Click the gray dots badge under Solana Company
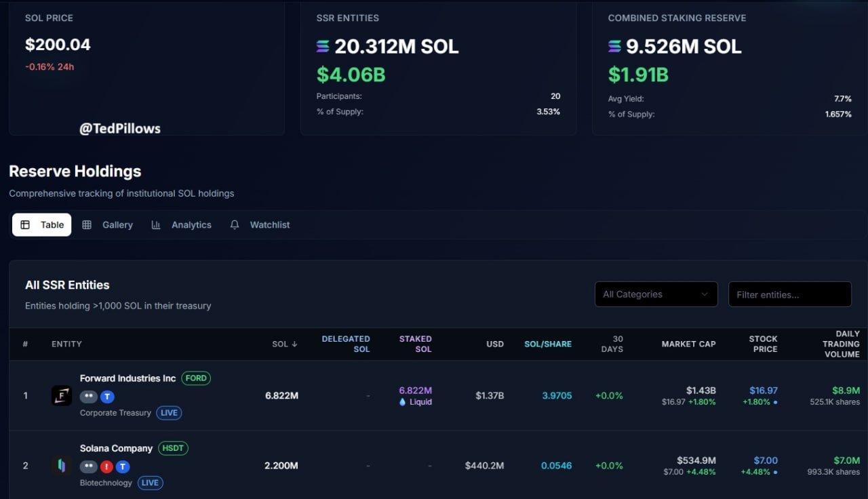The width and height of the screenshot is (868, 499). [x=89, y=466]
